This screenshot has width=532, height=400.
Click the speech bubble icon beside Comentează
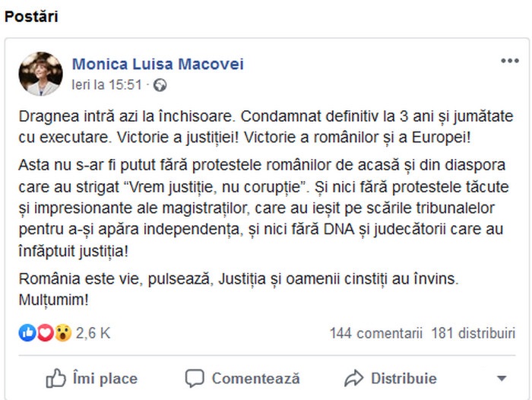point(195,378)
